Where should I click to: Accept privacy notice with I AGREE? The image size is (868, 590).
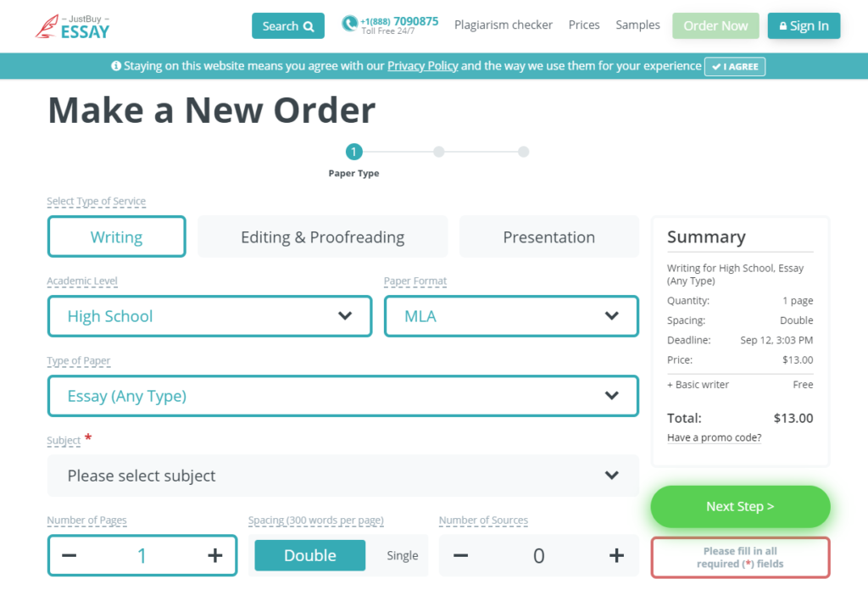click(x=735, y=66)
